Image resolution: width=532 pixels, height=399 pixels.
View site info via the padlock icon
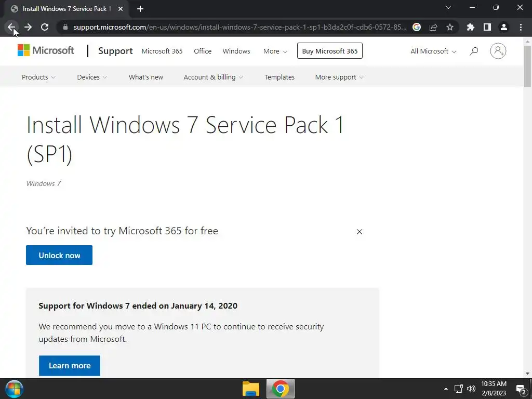65,27
